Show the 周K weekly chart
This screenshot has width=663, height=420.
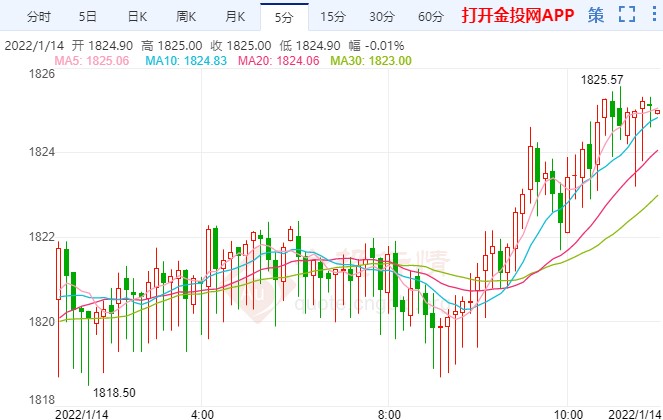click(187, 16)
